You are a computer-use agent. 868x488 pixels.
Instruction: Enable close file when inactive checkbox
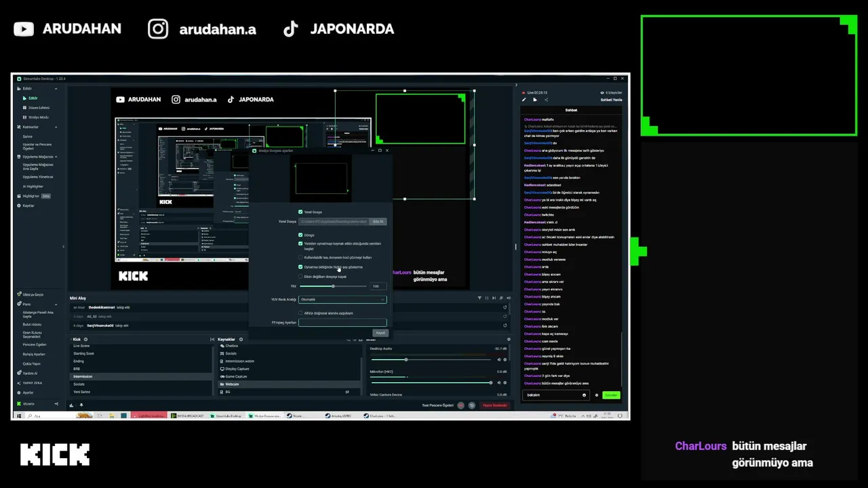pos(300,277)
